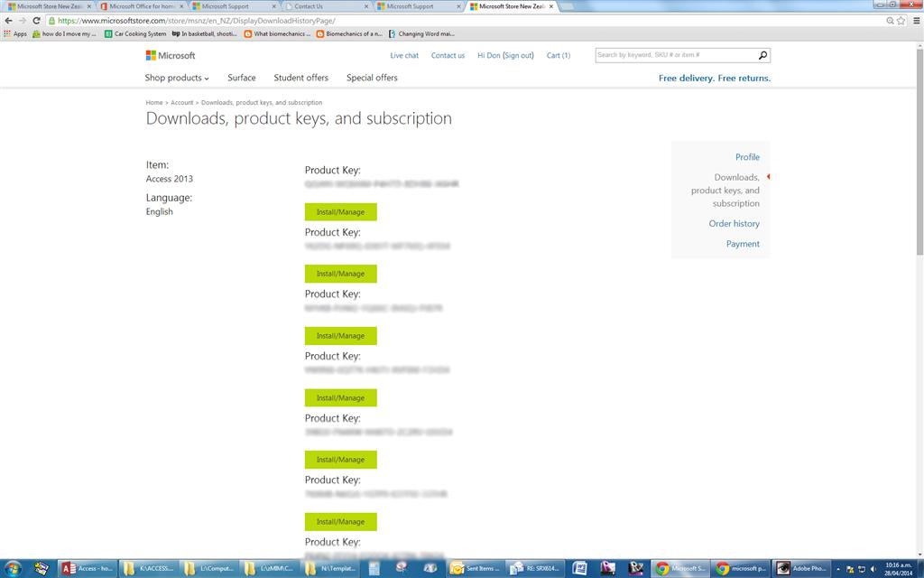
Task: Switch to the first Microsoft Store New Zealand tab
Action: tap(49, 6)
